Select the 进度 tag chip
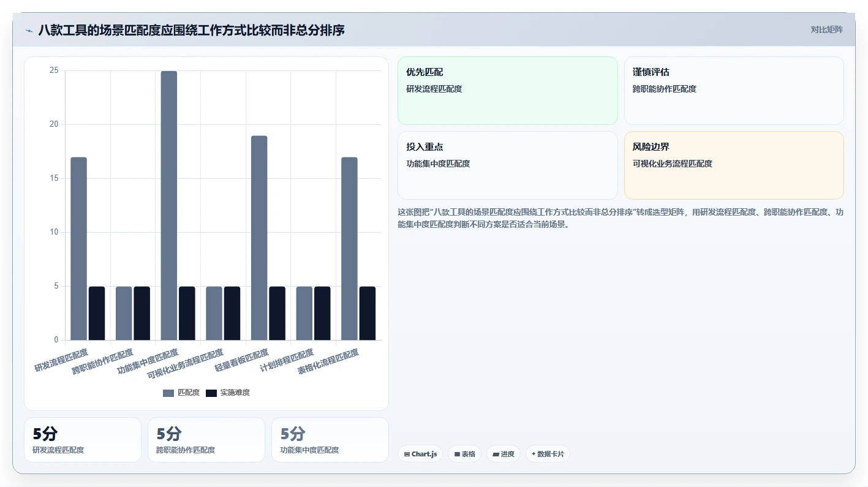868x487 pixels. 504,454
